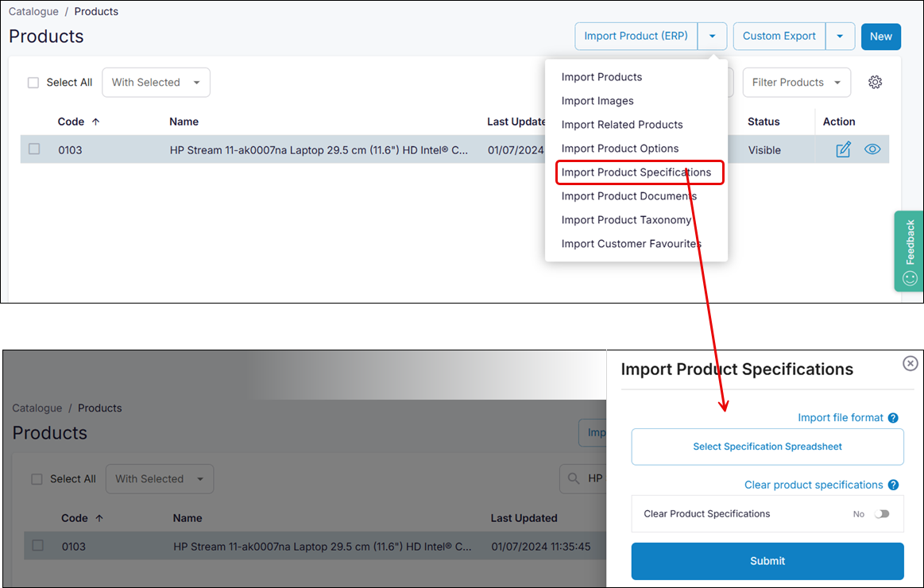Preview product 0103 with the eye icon

(872, 149)
